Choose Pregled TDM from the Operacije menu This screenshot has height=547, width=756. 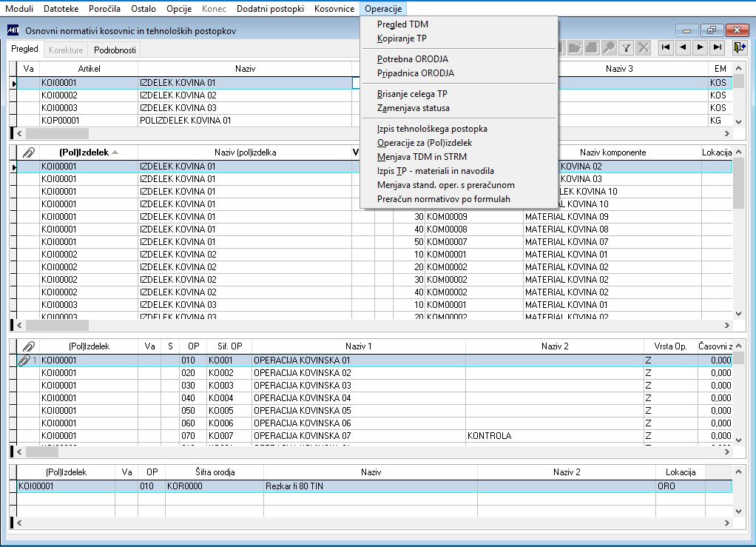pos(402,24)
